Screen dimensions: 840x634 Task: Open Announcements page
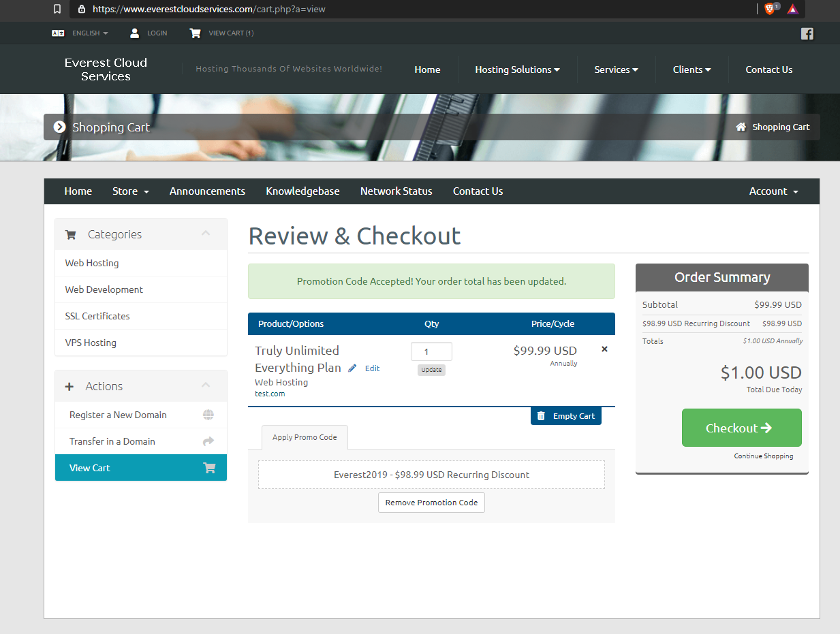tap(207, 191)
